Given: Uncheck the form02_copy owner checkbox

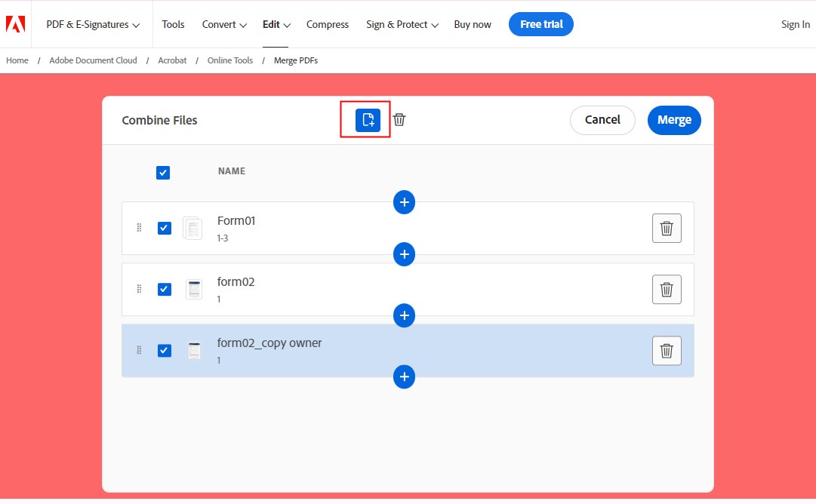Looking at the screenshot, I should [x=164, y=350].
